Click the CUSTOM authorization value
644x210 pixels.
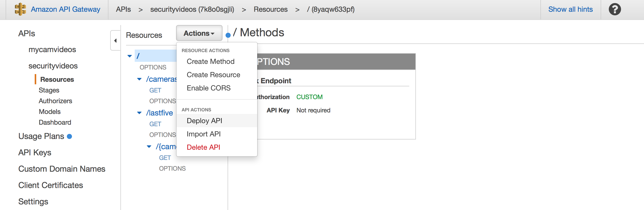point(309,97)
